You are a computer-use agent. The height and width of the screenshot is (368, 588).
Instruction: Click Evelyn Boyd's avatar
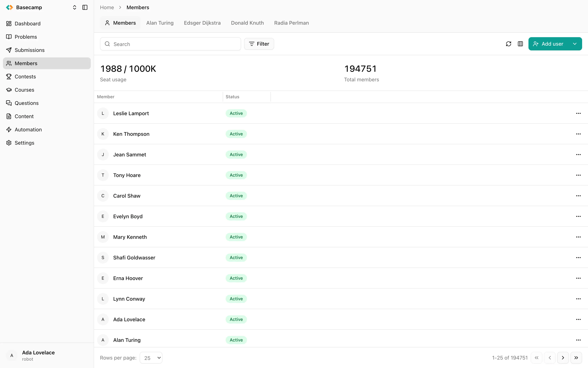coord(103,216)
